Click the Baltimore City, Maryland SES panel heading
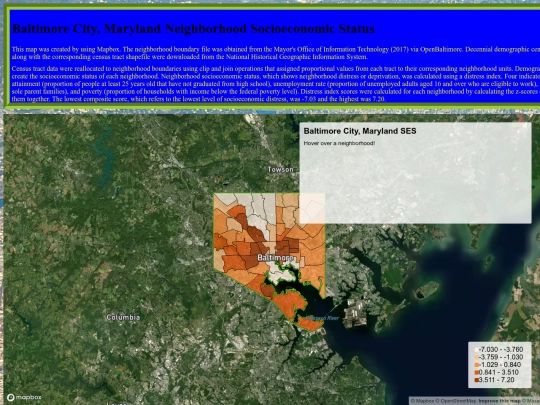The width and height of the screenshot is (540, 405). [360, 131]
